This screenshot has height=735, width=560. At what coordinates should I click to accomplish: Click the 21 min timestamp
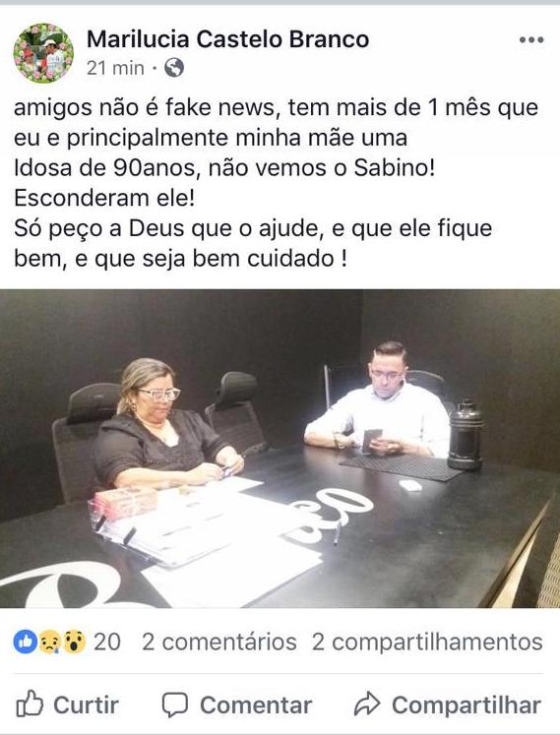point(115,69)
